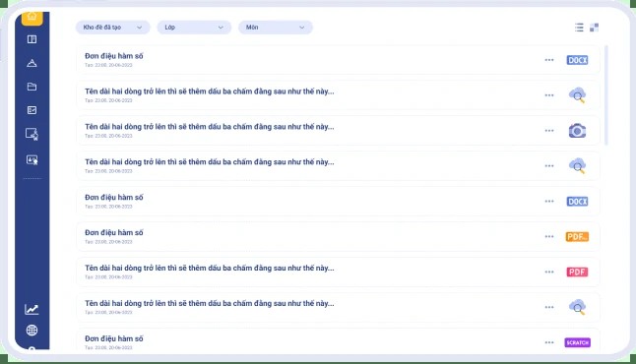Click the camera file type icon
636x364 pixels.
pyautogui.click(x=577, y=131)
